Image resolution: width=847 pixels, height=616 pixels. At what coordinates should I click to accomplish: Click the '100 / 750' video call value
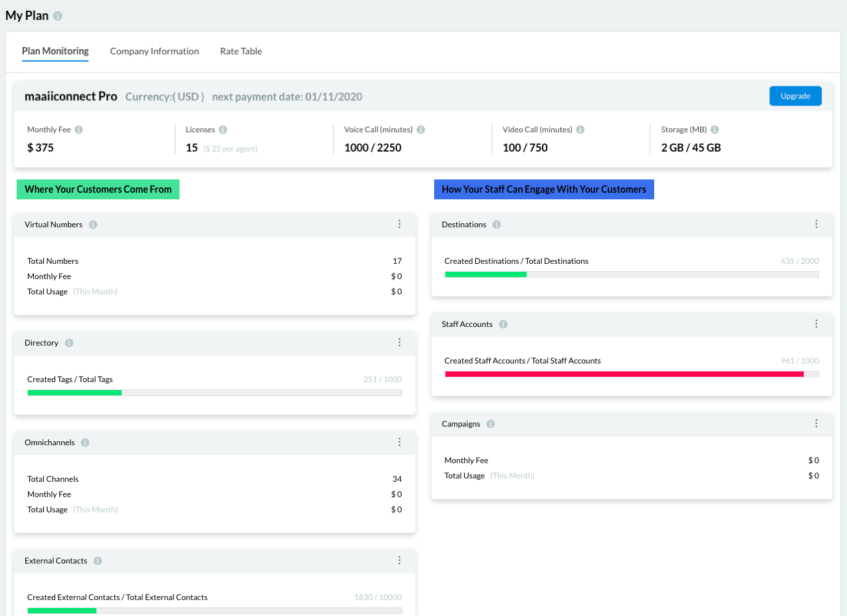(x=525, y=148)
